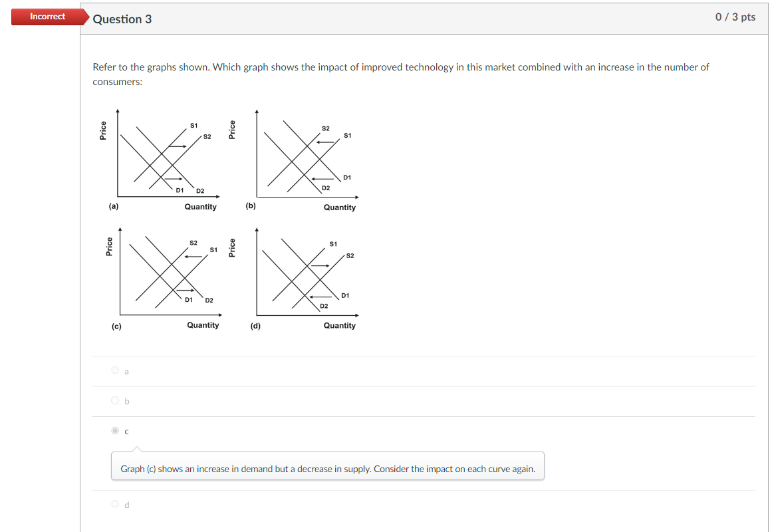Click the selected radio button for answer c
This screenshot has height=532, width=770.
coord(114,431)
